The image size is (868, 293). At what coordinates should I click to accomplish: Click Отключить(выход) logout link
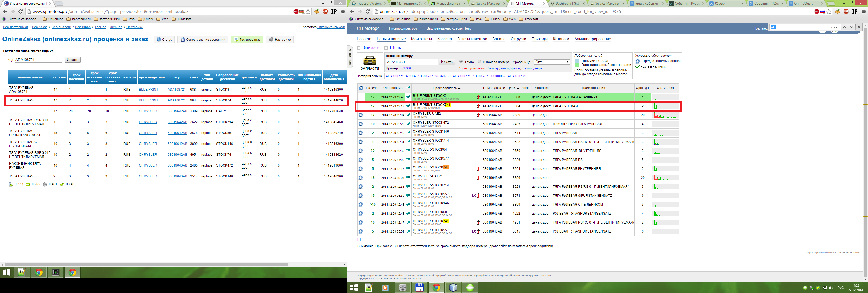(331, 27)
